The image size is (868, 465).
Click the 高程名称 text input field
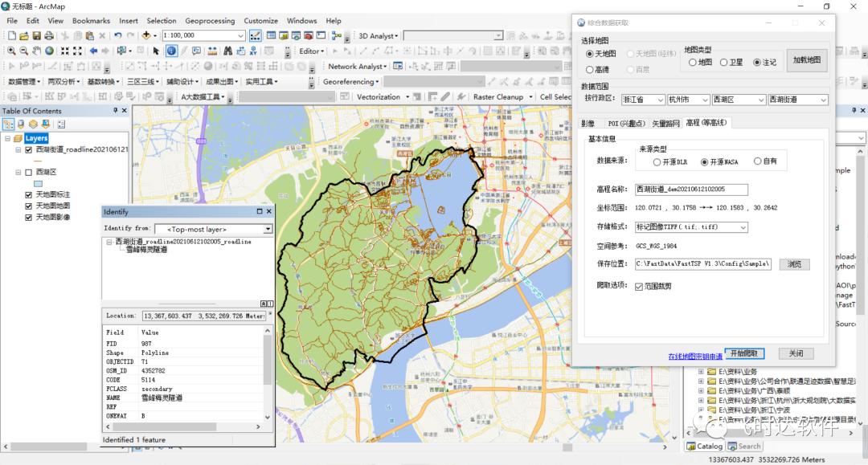[x=691, y=190]
